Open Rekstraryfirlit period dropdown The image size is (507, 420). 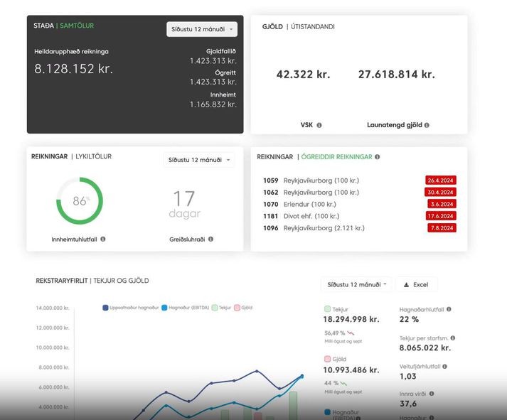[356, 284]
